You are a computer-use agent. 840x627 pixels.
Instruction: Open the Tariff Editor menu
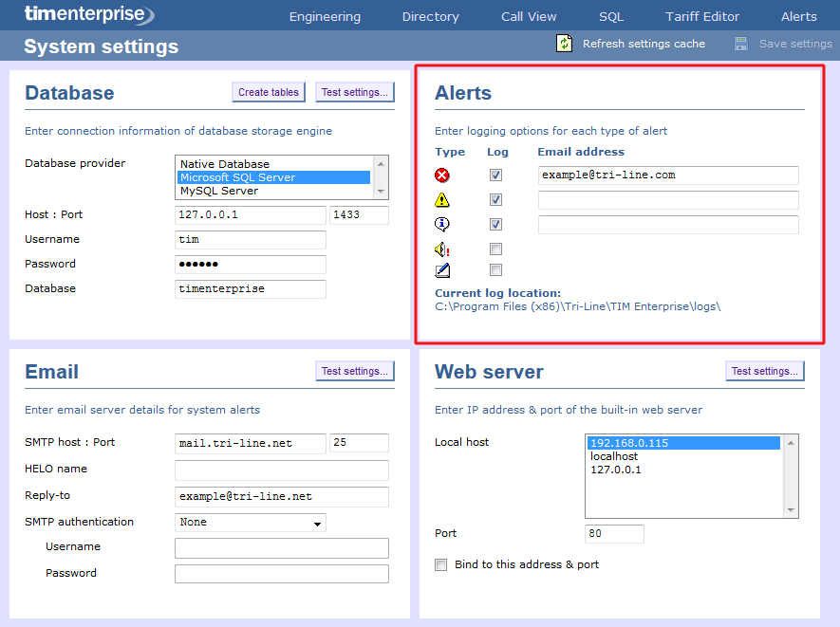[702, 16]
